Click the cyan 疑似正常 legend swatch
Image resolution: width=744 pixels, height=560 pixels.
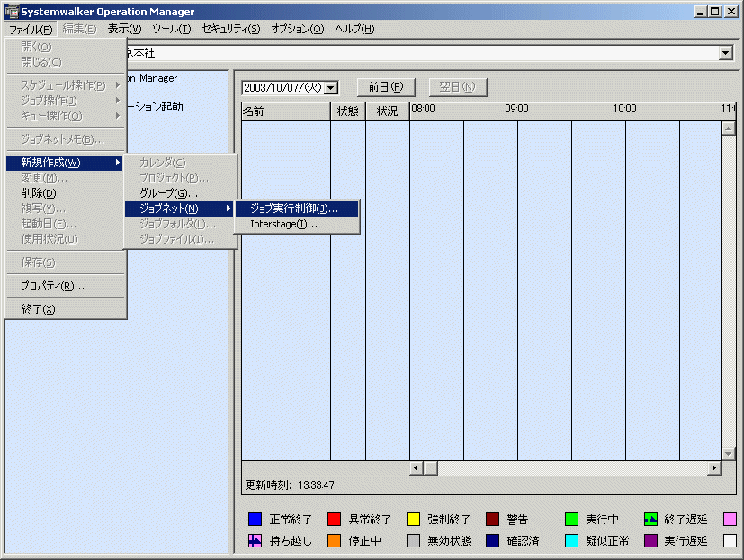(572, 540)
